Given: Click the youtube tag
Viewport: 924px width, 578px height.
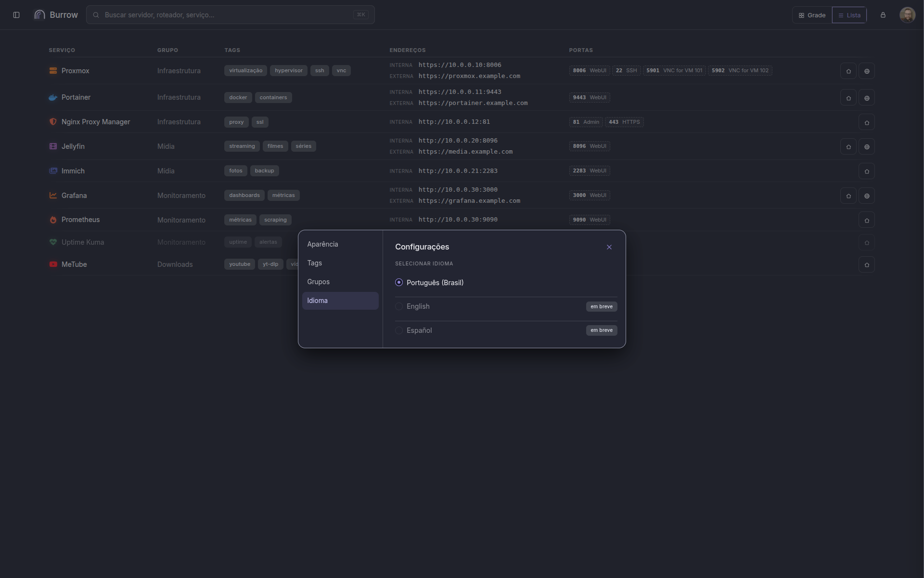Looking at the screenshot, I should coord(240,264).
